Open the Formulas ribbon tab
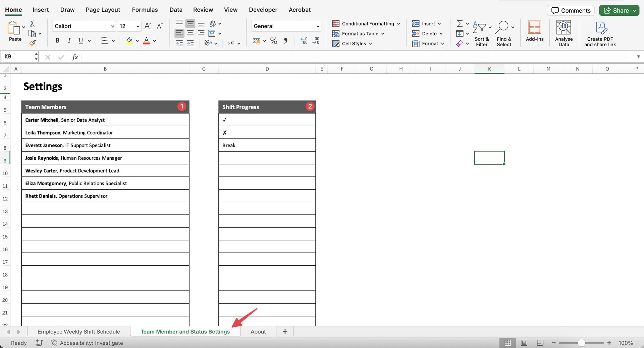 tap(145, 10)
